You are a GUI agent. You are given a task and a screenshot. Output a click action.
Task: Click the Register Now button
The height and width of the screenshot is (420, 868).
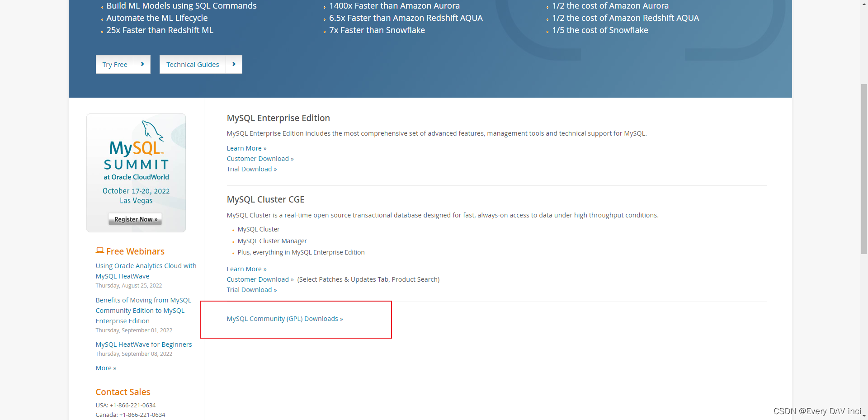click(135, 219)
